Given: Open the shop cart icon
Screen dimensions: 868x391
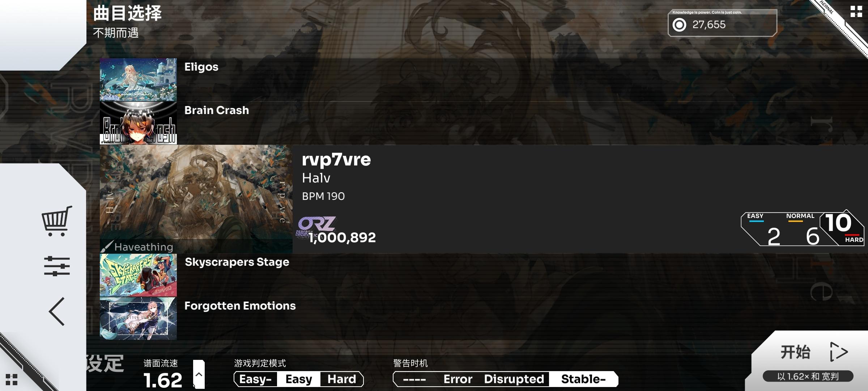Looking at the screenshot, I should [57, 221].
